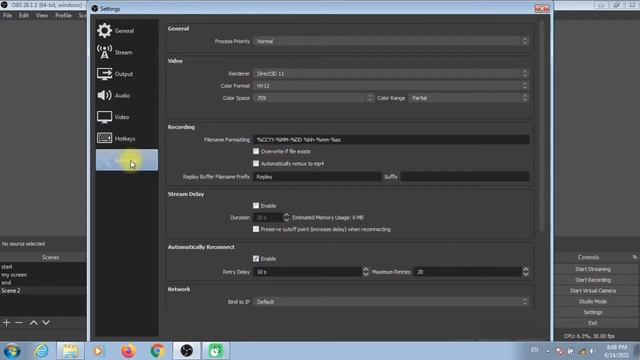640x360 pixels.
Task: Close the Settings dialog
Action: point(542,9)
